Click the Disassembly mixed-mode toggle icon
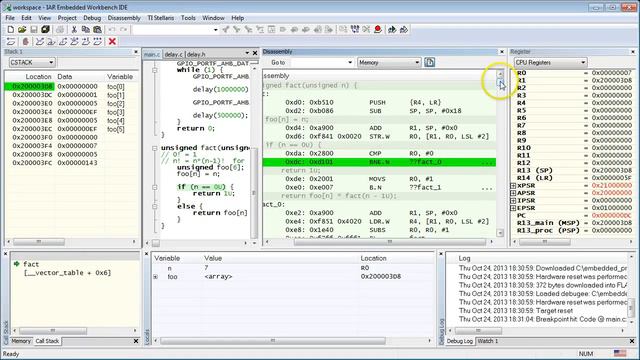Viewport: 640px width, 360px height. (429, 62)
